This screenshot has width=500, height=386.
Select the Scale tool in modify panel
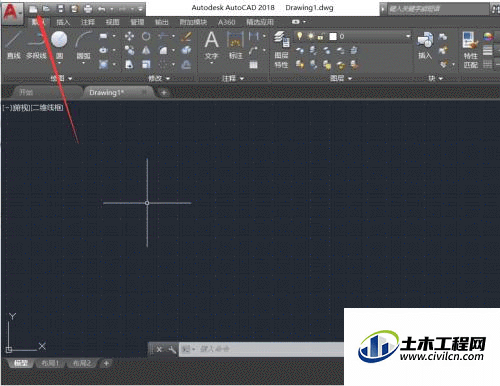click(x=146, y=64)
